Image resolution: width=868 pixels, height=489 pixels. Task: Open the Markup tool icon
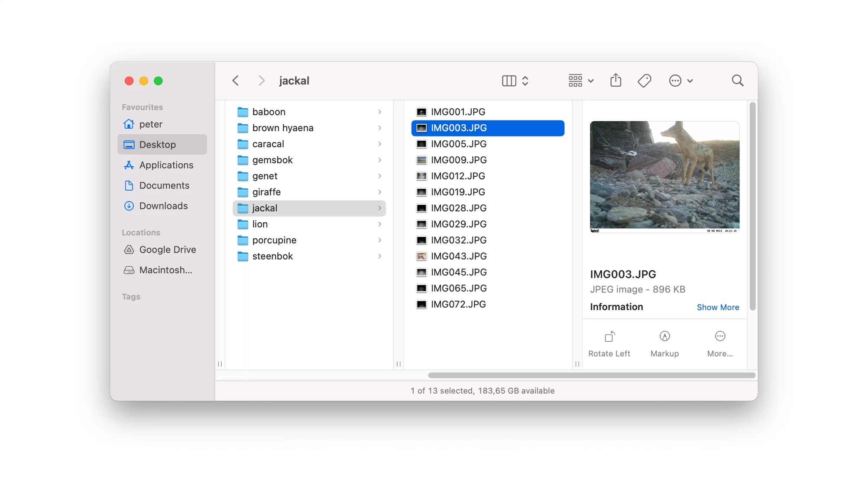tap(664, 337)
